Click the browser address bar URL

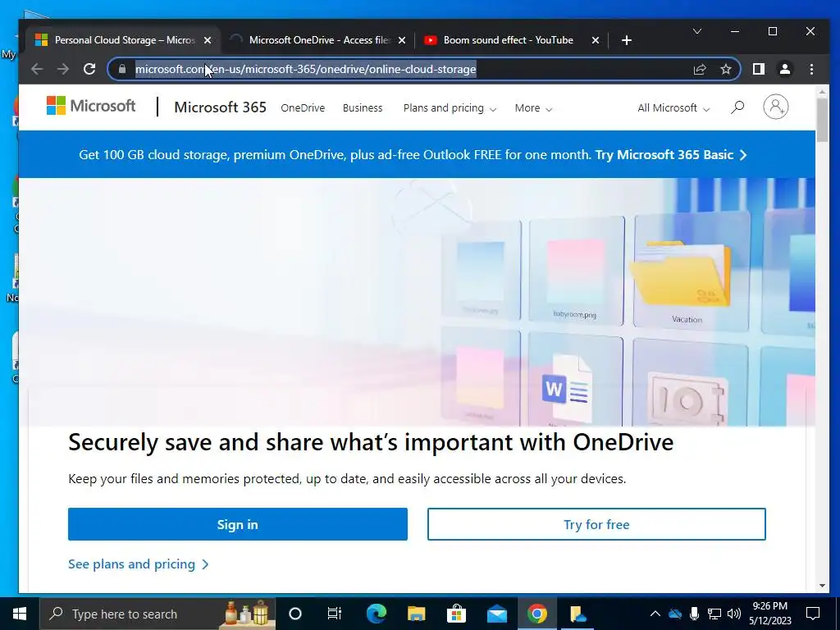tap(305, 69)
